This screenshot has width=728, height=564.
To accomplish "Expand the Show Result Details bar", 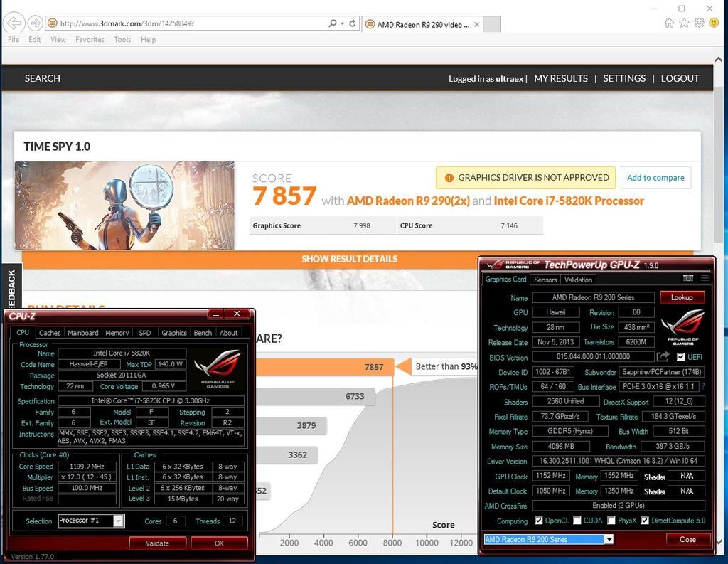I will pos(349,259).
